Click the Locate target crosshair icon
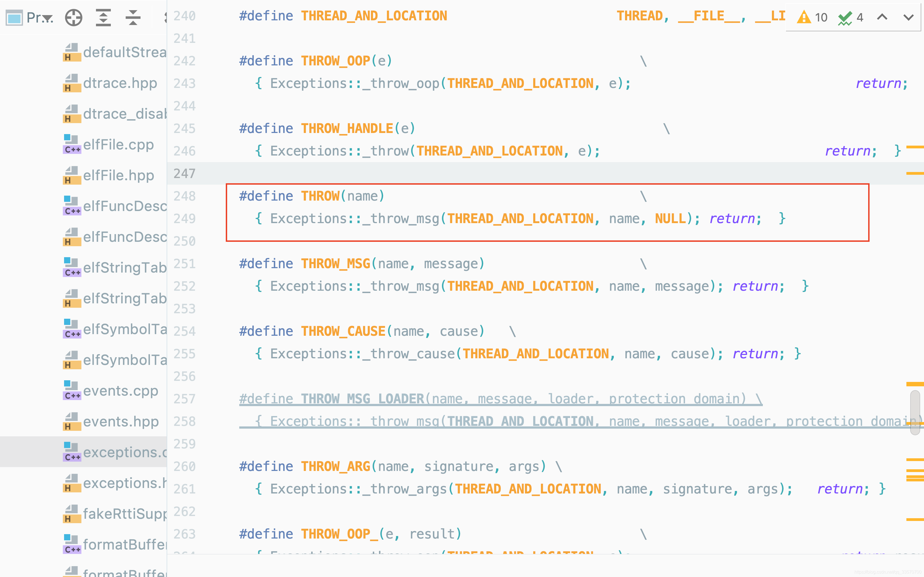Viewport: 924px width, 577px height. point(73,18)
